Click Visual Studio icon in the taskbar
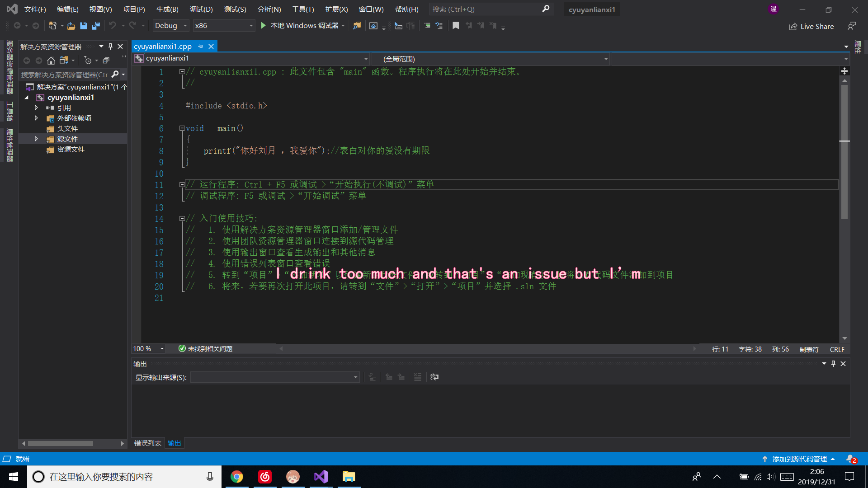The image size is (868, 488). click(321, 477)
